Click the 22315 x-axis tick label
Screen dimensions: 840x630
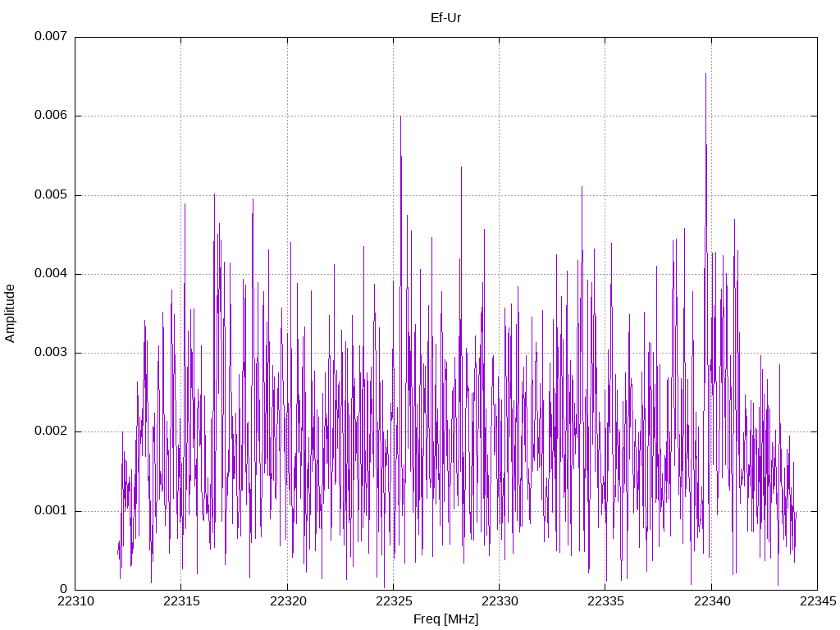tap(181, 601)
